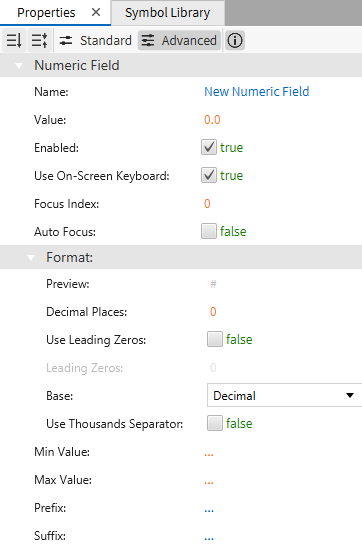
Task: Switch to the Standard properties view
Action: click(x=95, y=41)
